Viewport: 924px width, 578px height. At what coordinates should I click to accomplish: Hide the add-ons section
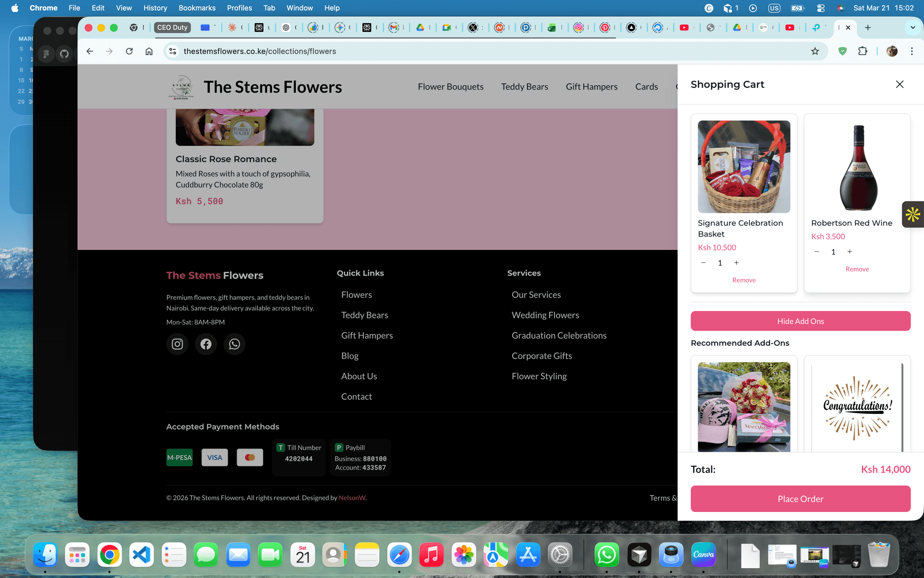click(x=800, y=321)
